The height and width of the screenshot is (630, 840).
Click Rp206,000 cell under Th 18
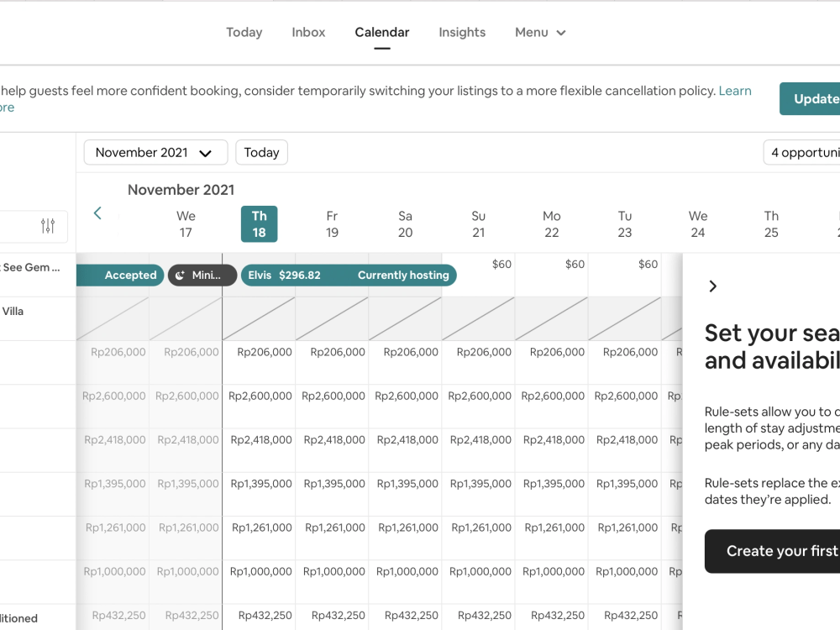[260, 363]
